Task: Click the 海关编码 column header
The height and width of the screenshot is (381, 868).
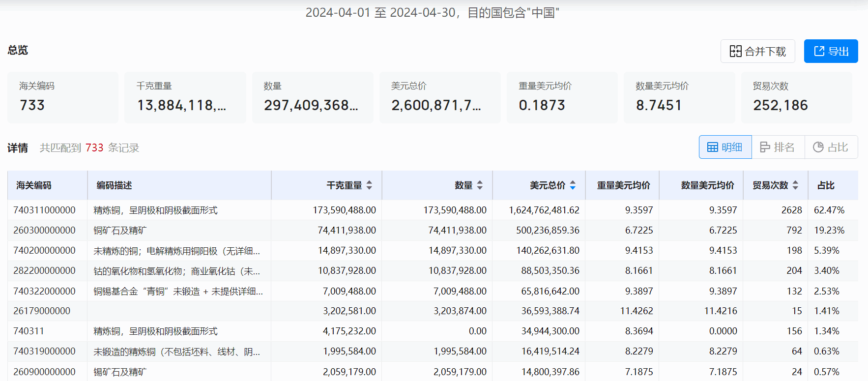Action: (x=34, y=185)
